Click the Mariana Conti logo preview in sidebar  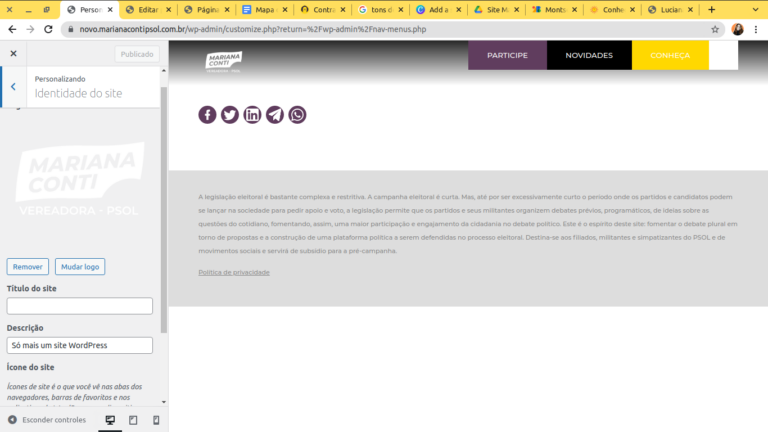(x=79, y=179)
